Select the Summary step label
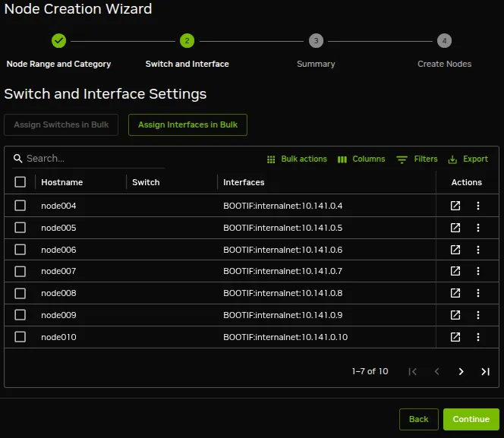 [316, 64]
